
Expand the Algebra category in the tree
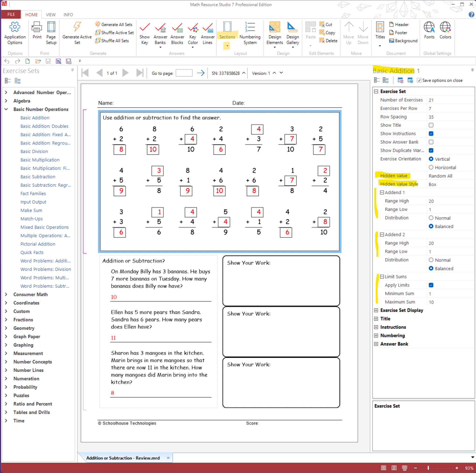pos(6,101)
